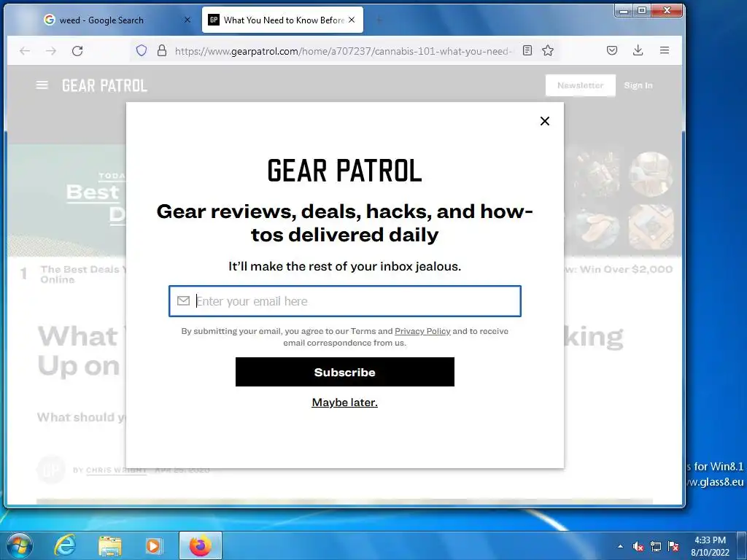
Task: Click Google favicon on first tab
Action: (x=49, y=20)
